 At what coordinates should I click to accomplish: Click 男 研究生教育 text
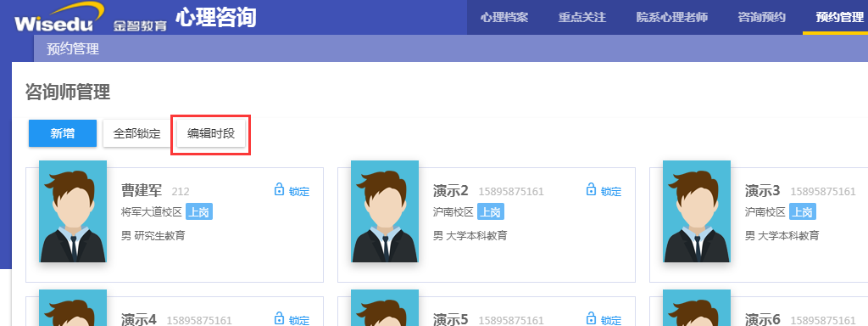pos(153,236)
